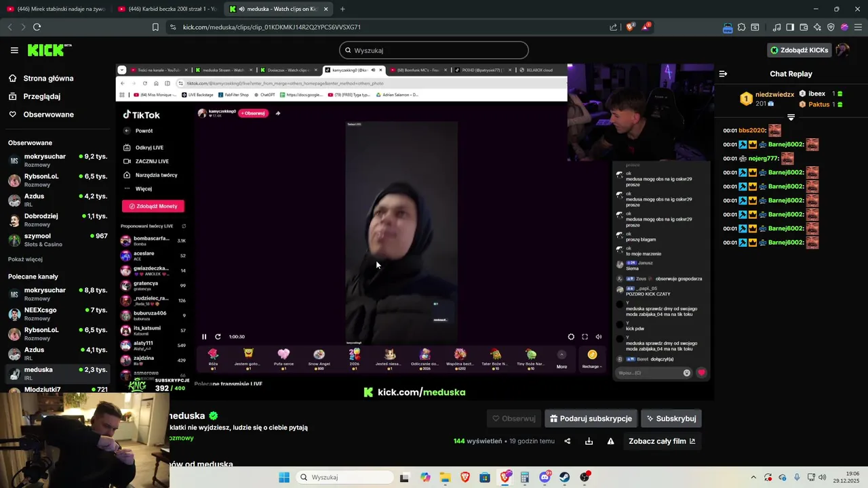Open the user profile avatar
This screenshot has width=868, height=488.
point(842,50)
